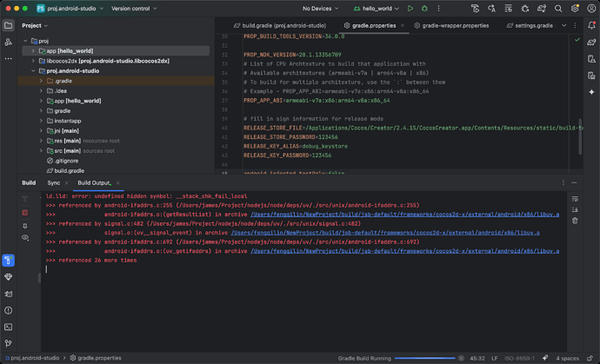600x364 pixels.
Task: Open the Notifications bell icon
Action: [x=591, y=26]
